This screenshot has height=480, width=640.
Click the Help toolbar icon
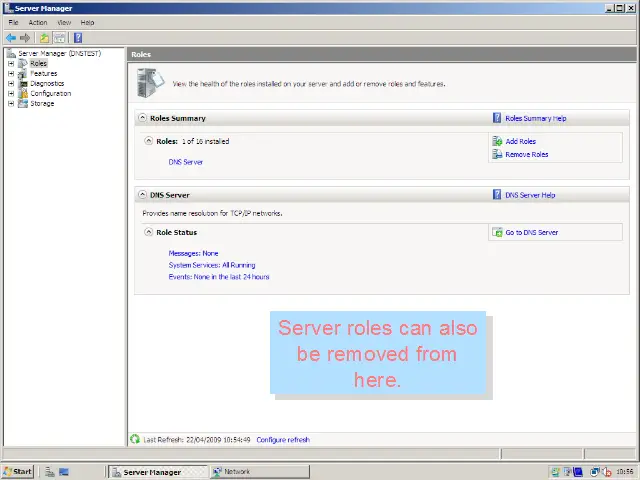click(78, 38)
